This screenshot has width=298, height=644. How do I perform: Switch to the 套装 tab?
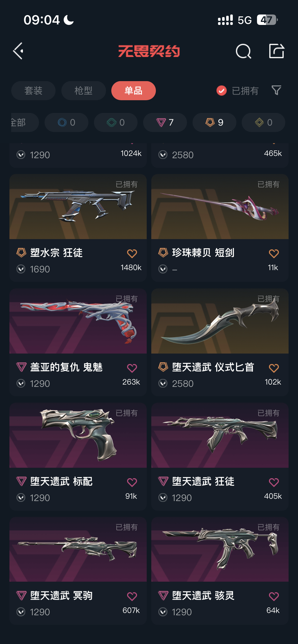point(33,91)
